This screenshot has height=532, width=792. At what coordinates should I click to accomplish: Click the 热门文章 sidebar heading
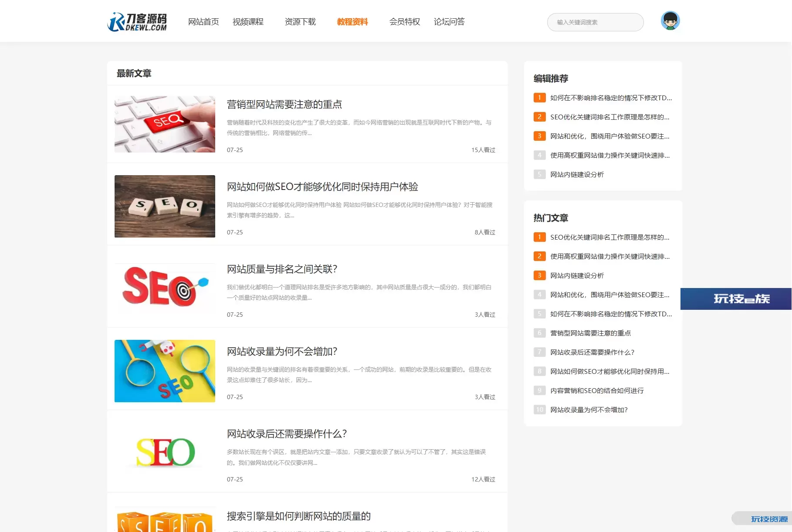click(x=551, y=218)
